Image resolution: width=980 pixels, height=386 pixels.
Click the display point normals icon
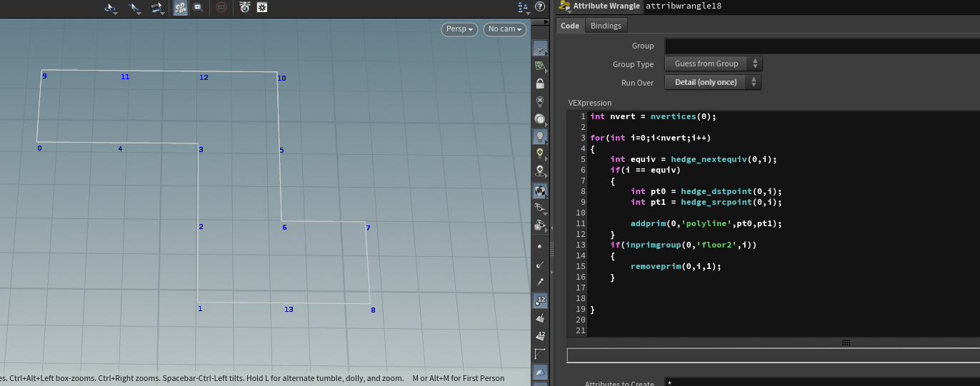(x=541, y=265)
